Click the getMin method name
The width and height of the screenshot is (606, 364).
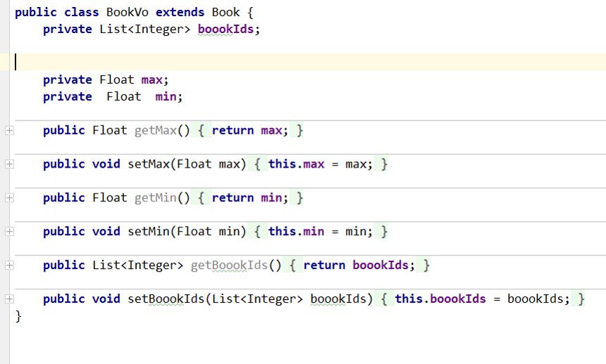click(x=155, y=198)
